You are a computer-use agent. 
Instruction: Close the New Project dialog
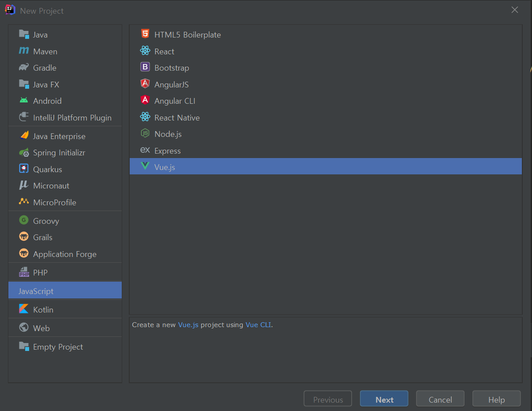coord(515,10)
